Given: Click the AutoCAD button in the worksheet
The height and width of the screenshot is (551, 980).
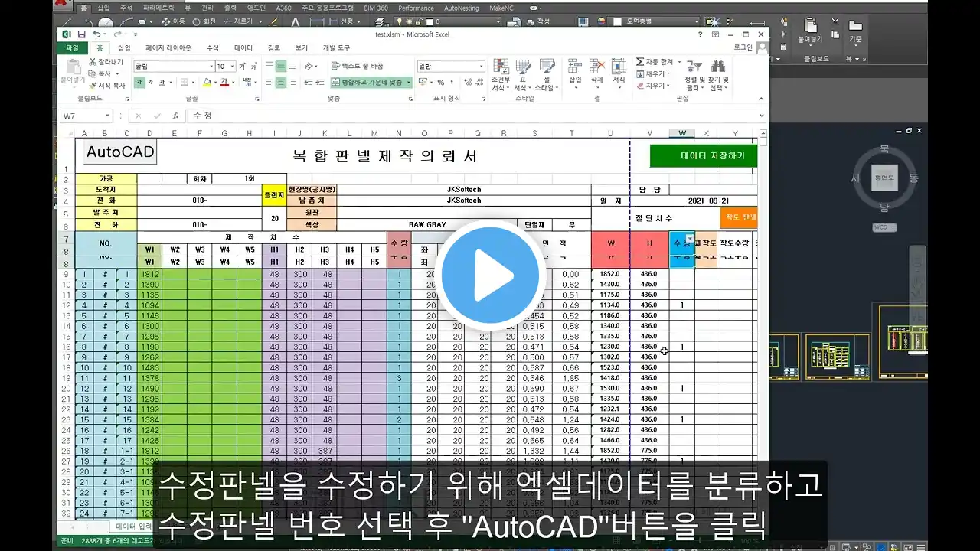Looking at the screenshot, I should point(120,152).
